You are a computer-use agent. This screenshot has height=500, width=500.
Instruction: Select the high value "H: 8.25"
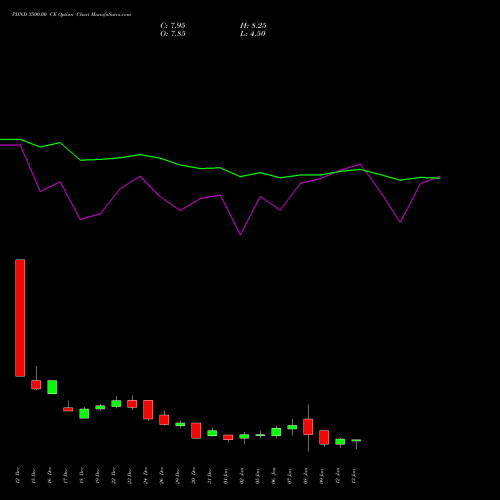(x=253, y=26)
